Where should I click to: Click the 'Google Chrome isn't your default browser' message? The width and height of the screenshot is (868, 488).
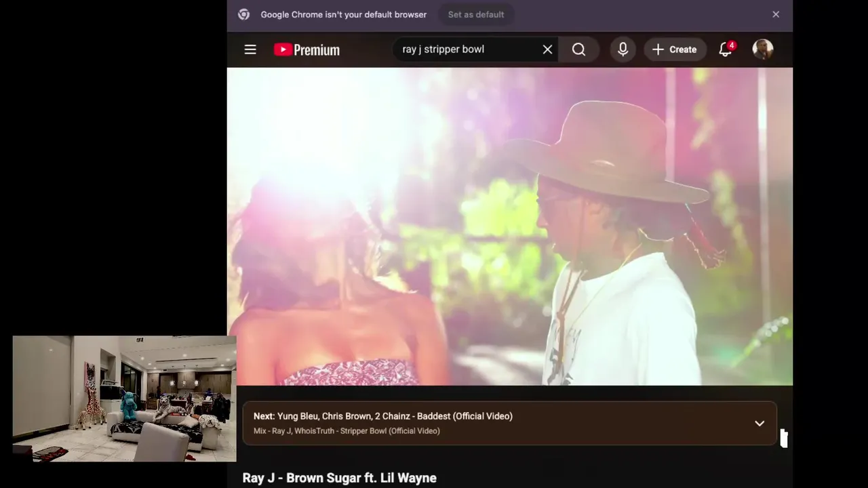(344, 14)
